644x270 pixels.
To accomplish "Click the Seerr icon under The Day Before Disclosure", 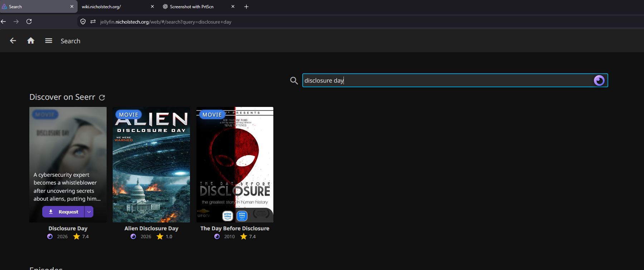I will click(217, 236).
